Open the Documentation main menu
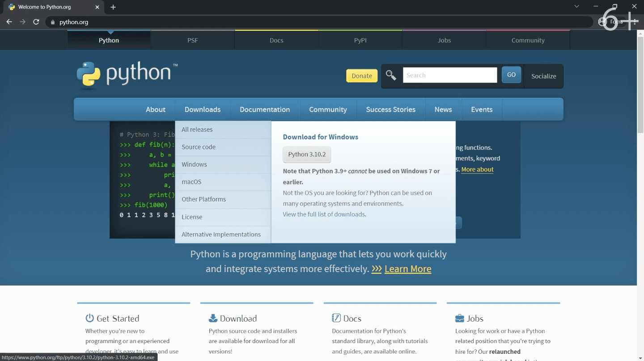This screenshot has height=361, width=644. pos(265,109)
